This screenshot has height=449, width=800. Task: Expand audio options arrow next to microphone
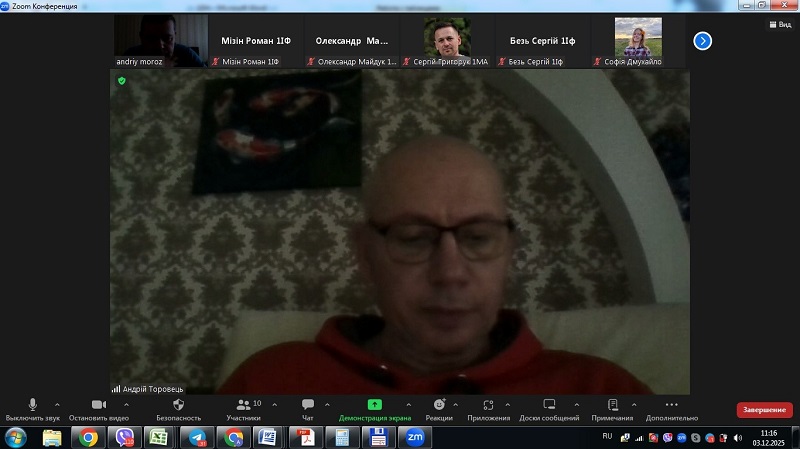[x=57, y=405]
